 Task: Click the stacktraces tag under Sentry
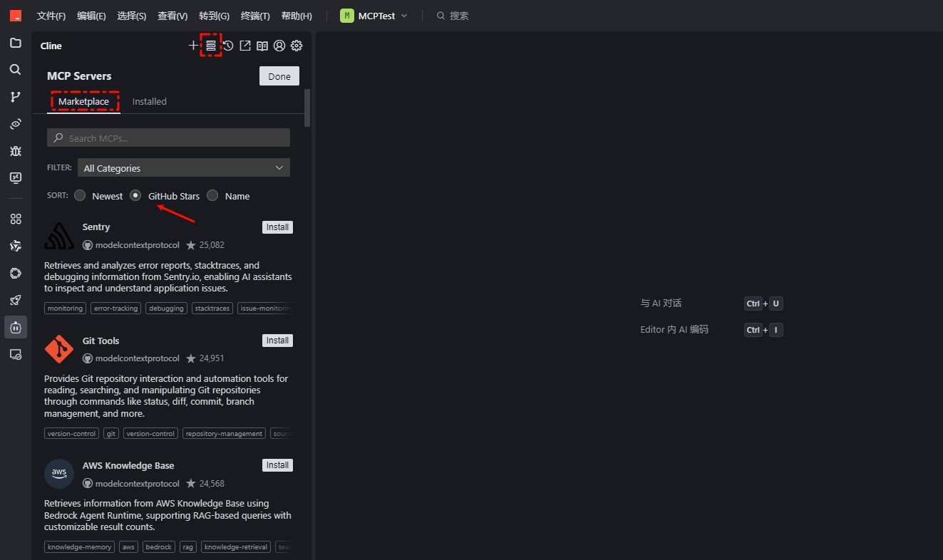(212, 308)
